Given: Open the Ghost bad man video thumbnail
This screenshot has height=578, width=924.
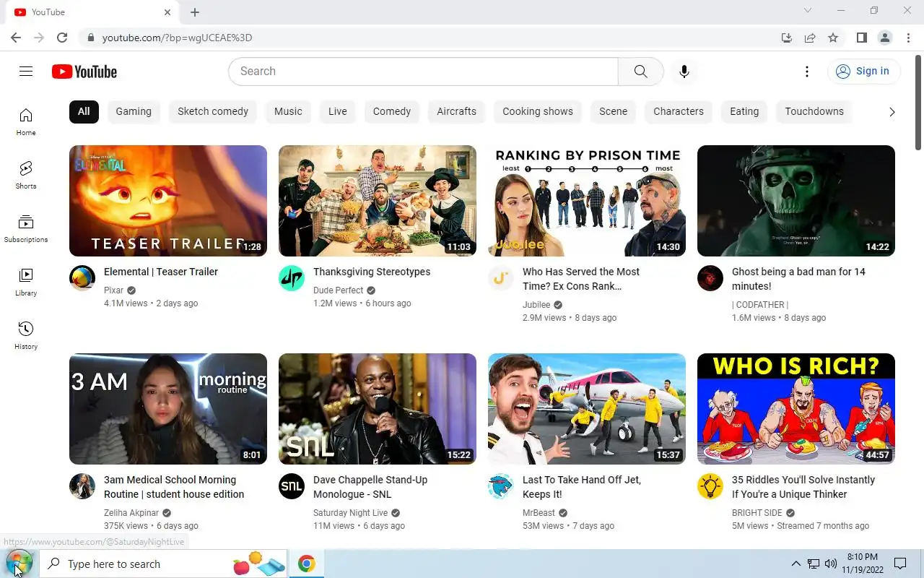Looking at the screenshot, I should [x=796, y=201].
